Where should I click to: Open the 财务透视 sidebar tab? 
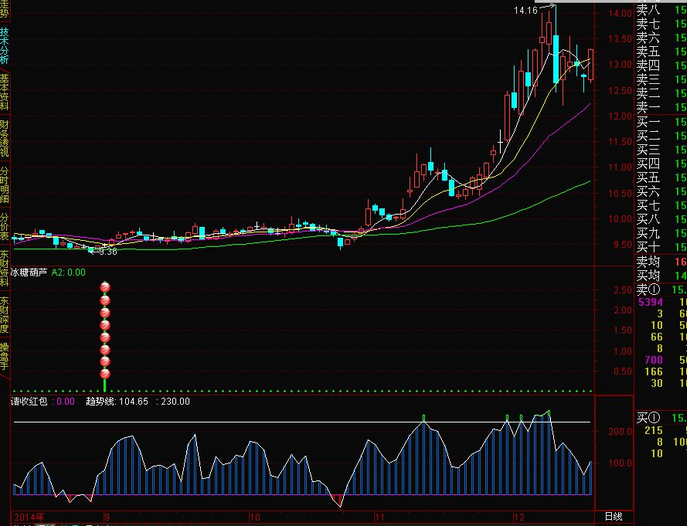[4, 138]
